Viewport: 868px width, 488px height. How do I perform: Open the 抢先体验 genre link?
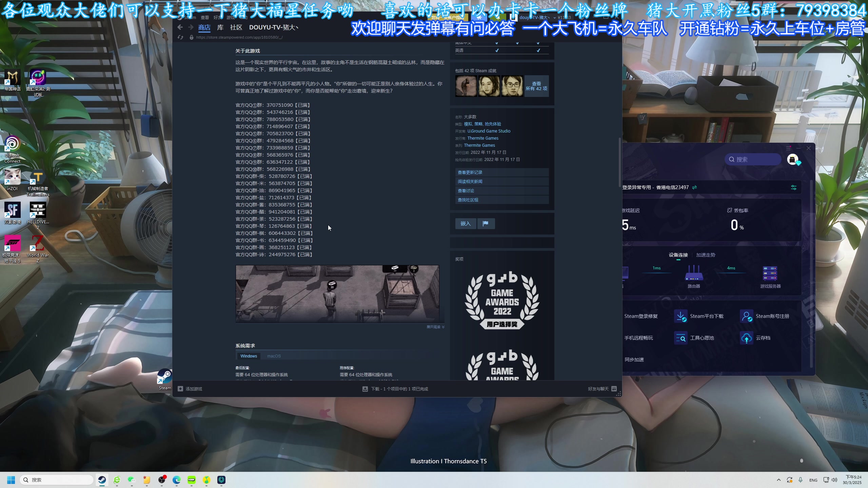[x=493, y=124]
